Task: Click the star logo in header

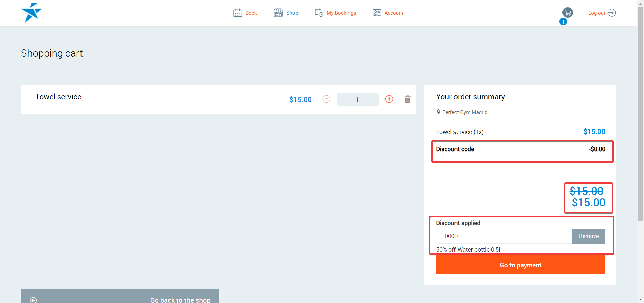Action: point(31,13)
